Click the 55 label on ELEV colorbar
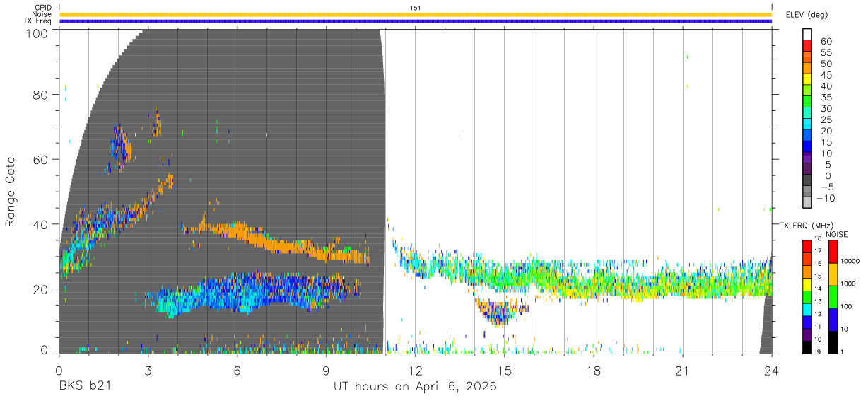 (825, 52)
